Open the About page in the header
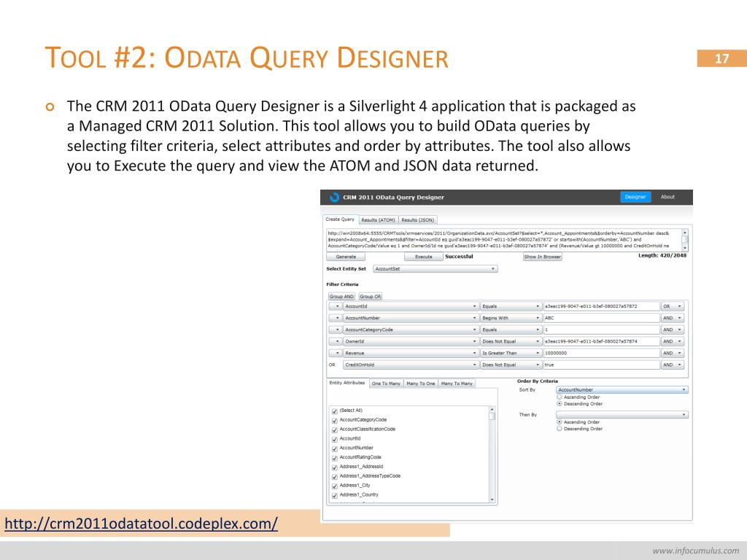 tap(667, 197)
